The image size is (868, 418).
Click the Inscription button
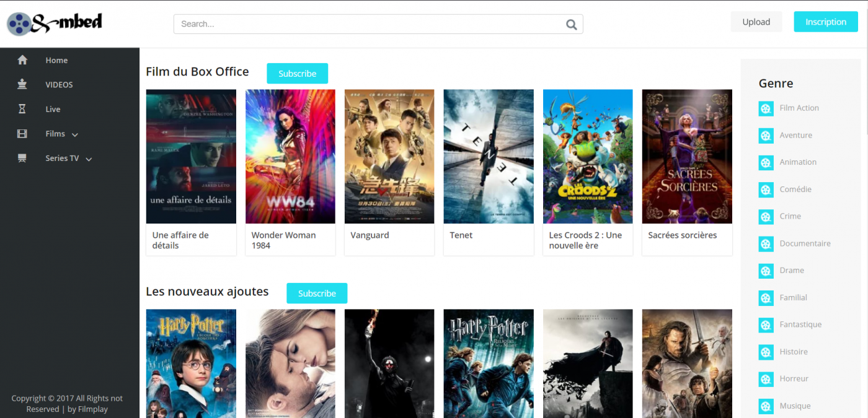click(x=826, y=22)
